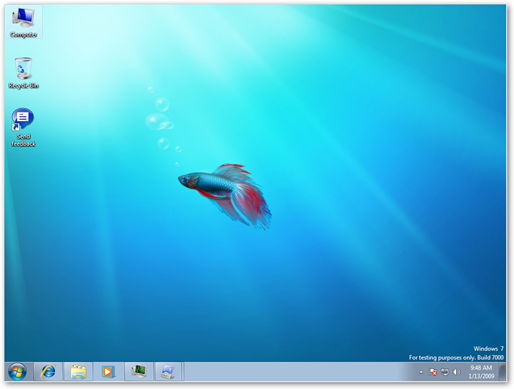Image resolution: width=514 pixels, height=389 pixels.
Task: Open Action Center flag with red X
Action: (433, 372)
